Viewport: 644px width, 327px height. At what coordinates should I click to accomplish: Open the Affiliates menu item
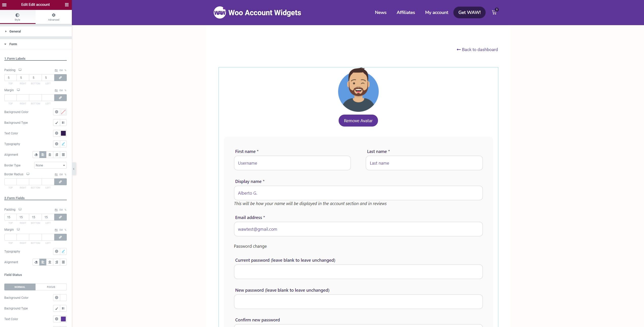point(406,12)
